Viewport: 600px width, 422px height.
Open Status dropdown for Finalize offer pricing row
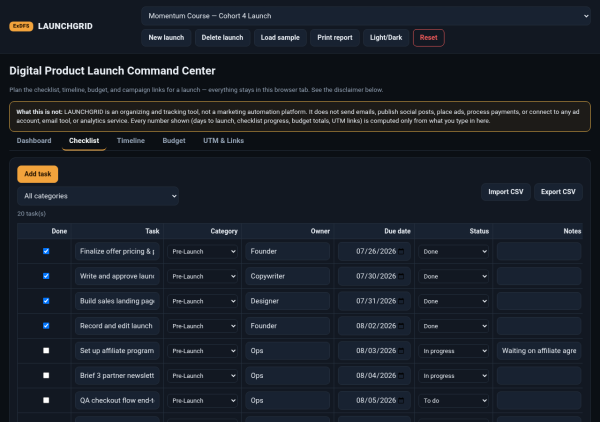coord(453,251)
